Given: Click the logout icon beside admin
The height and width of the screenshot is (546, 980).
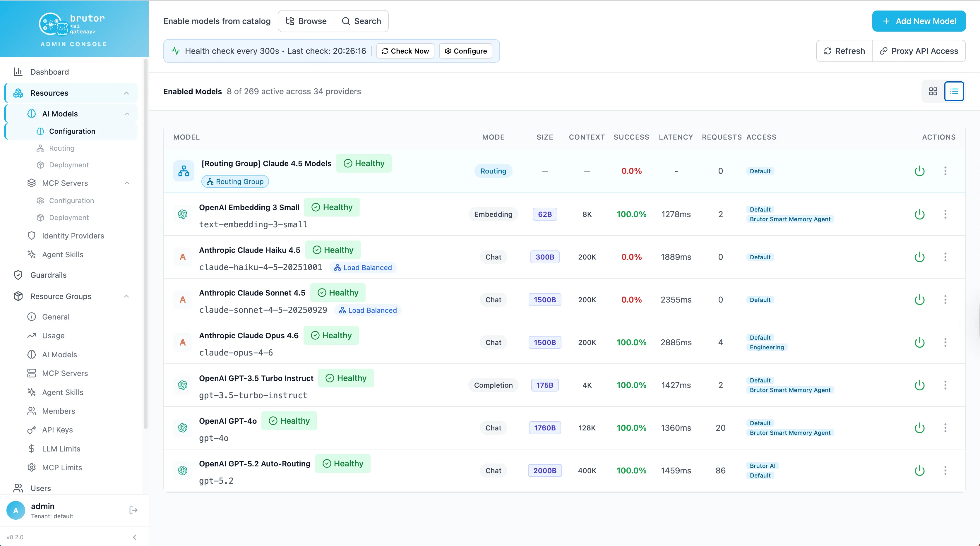Looking at the screenshot, I should click(x=133, y=510).
